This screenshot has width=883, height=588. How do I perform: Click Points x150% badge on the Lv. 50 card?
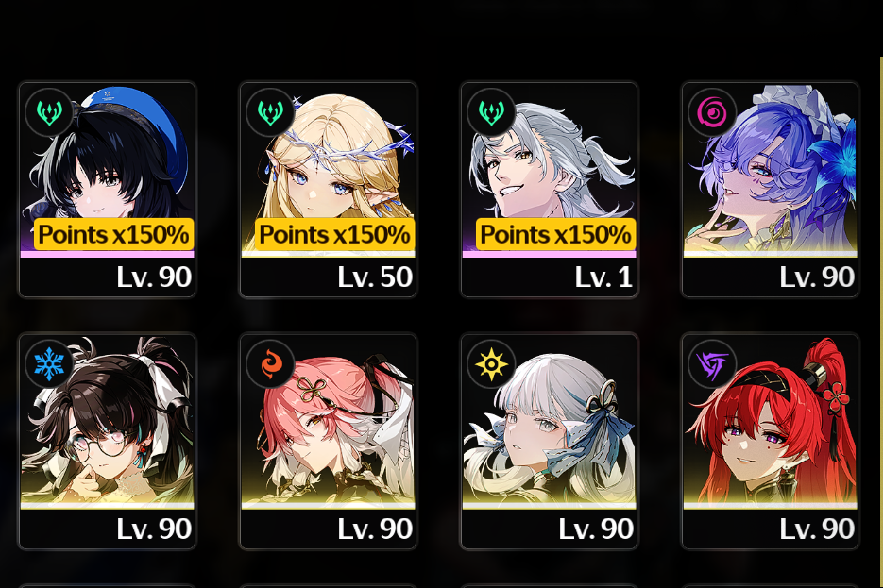334,234
